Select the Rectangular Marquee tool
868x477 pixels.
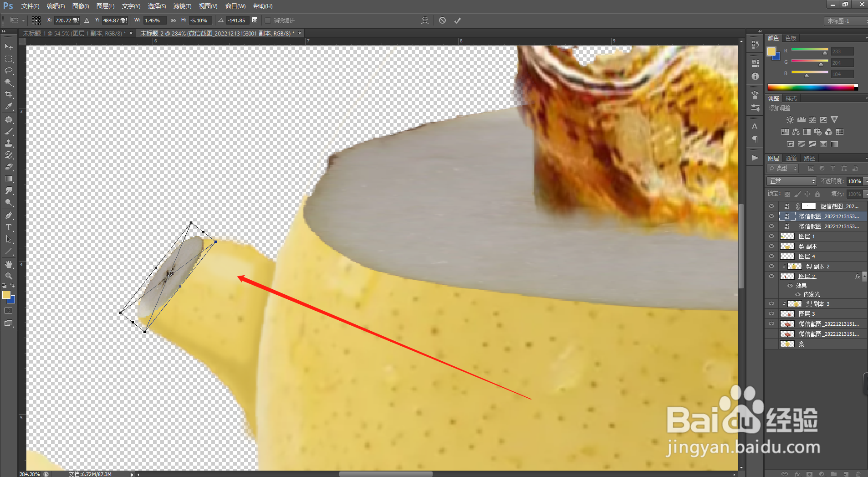9,59
